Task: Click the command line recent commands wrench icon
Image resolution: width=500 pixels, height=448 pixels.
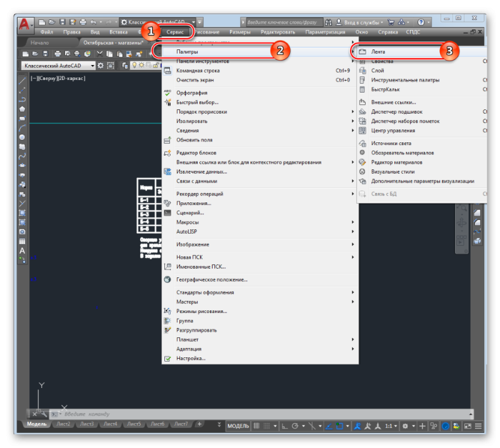Action: click(44, 414)
